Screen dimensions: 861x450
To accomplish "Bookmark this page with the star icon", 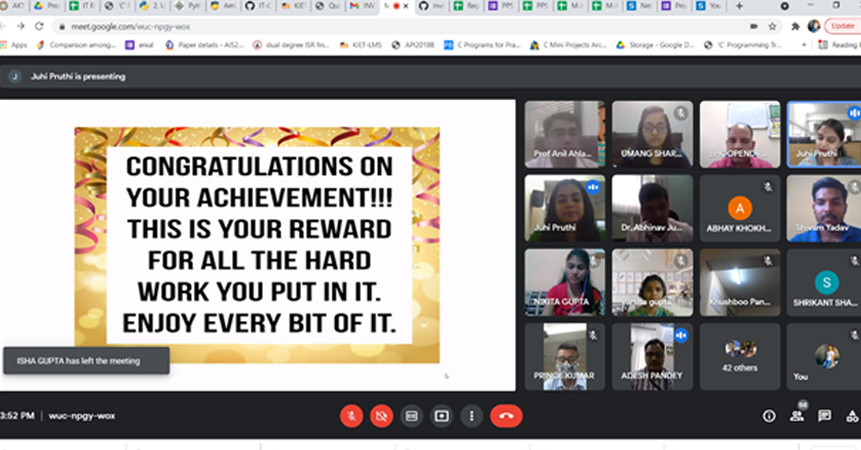I will click(772, 26).
